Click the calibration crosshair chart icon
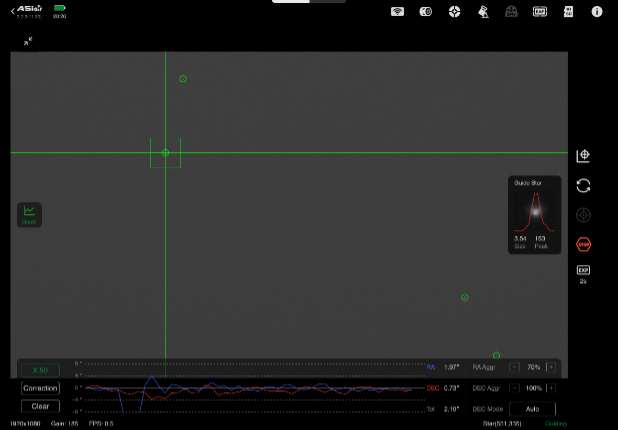This screenshot has height=430, width=618. [583, 156]
